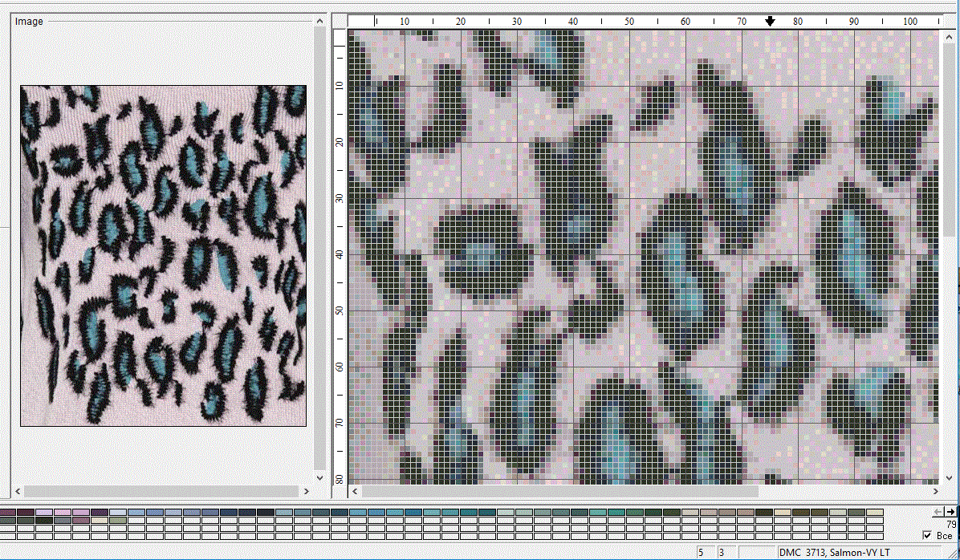
Task: Click the status bar field showing 3
Action: click(726, 553)
